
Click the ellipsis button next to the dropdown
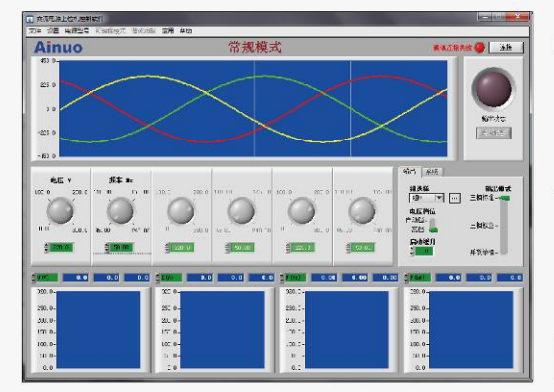pos(455,198)
